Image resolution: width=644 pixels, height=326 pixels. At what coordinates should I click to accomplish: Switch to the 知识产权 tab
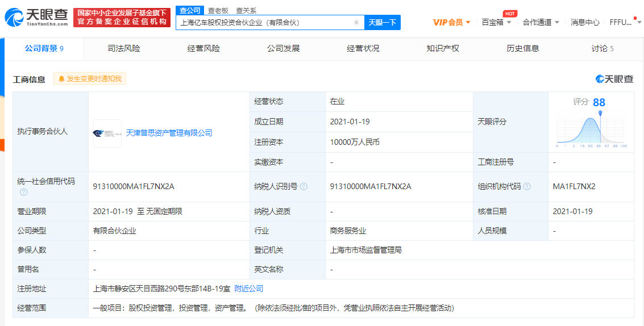tap(443, 48)
